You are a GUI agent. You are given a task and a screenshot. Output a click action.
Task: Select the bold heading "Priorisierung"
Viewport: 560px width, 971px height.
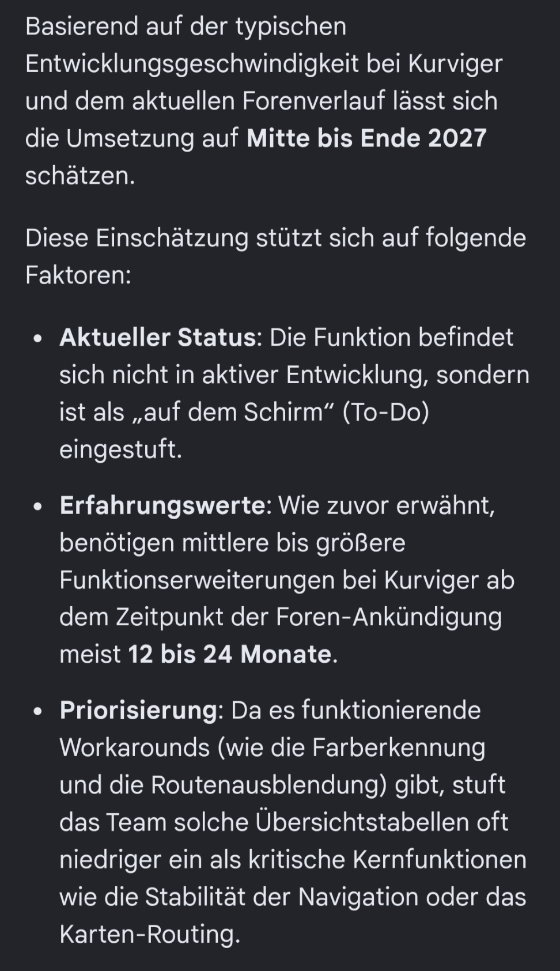(138, 711)
